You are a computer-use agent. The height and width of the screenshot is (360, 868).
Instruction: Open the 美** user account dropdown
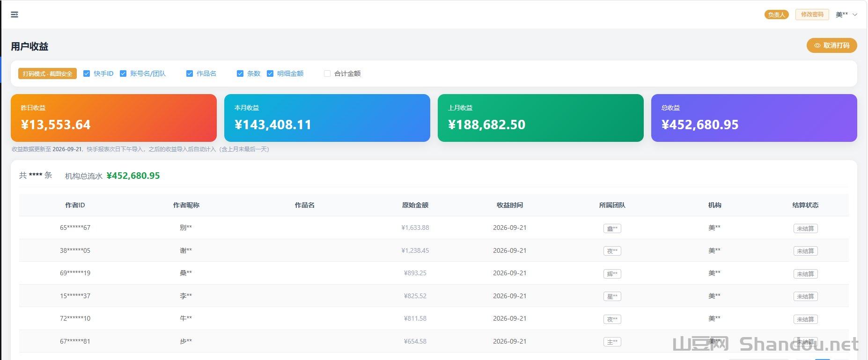tap(846, 15)
